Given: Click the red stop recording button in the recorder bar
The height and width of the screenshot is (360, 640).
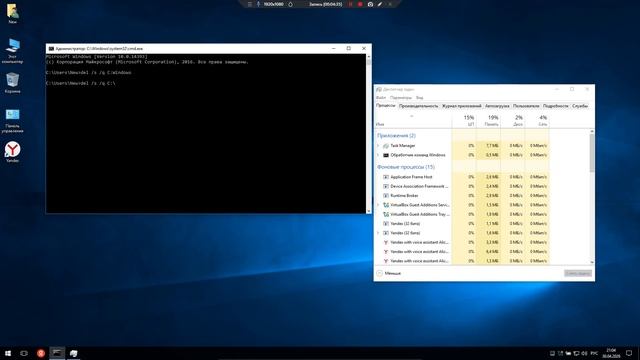Looking at the screenshot, I should [x=360, y=4].
